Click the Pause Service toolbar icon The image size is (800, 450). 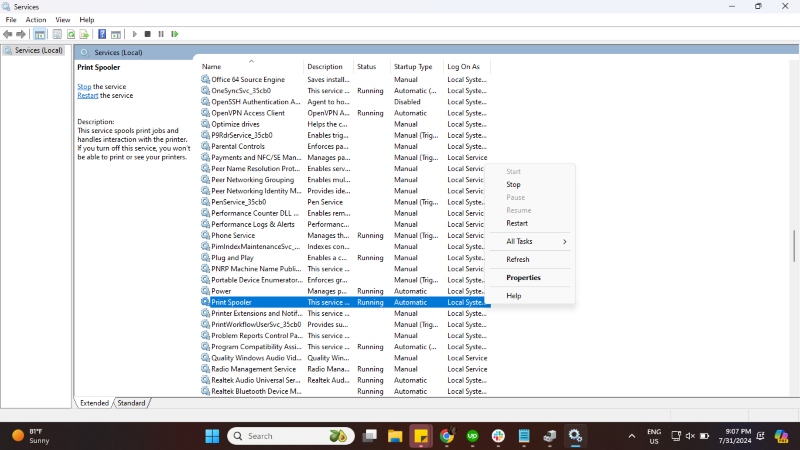tap(161, 34)
